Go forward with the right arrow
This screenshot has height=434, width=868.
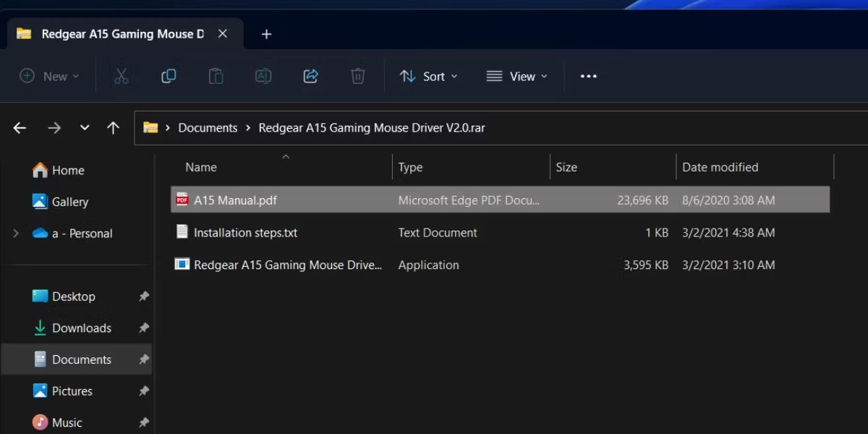point(54,128)
